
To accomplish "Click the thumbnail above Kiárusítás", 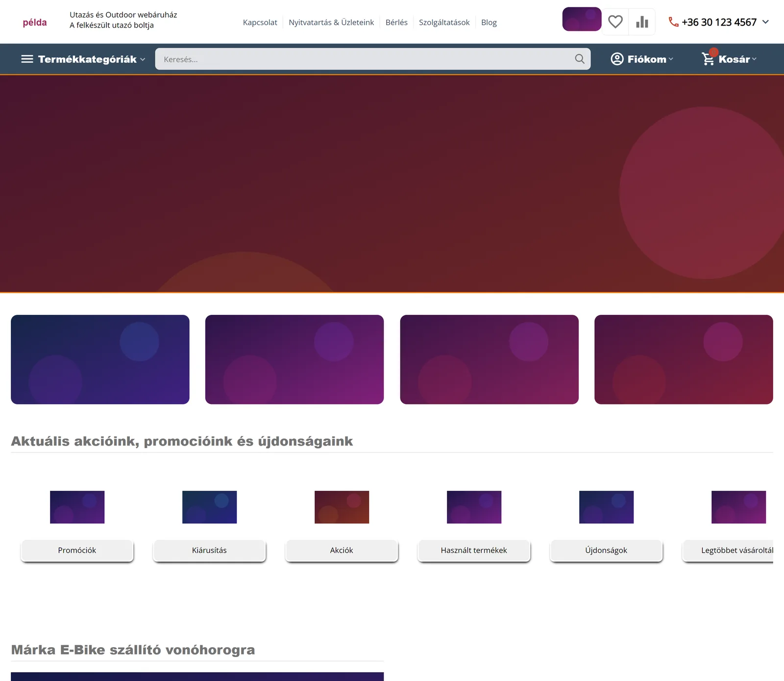I will [x=209, y=507].
